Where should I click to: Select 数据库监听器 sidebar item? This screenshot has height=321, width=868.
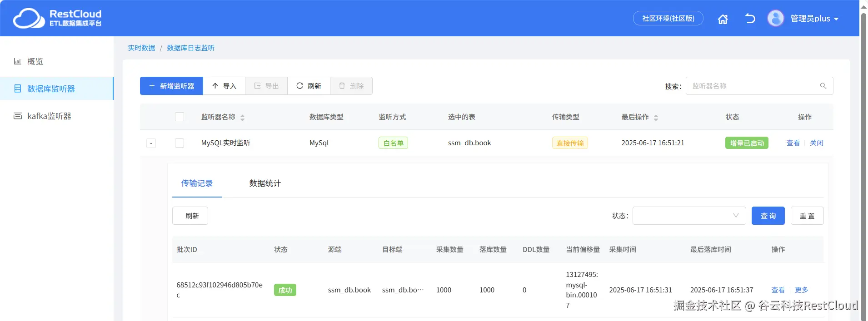tap(56, 89)
